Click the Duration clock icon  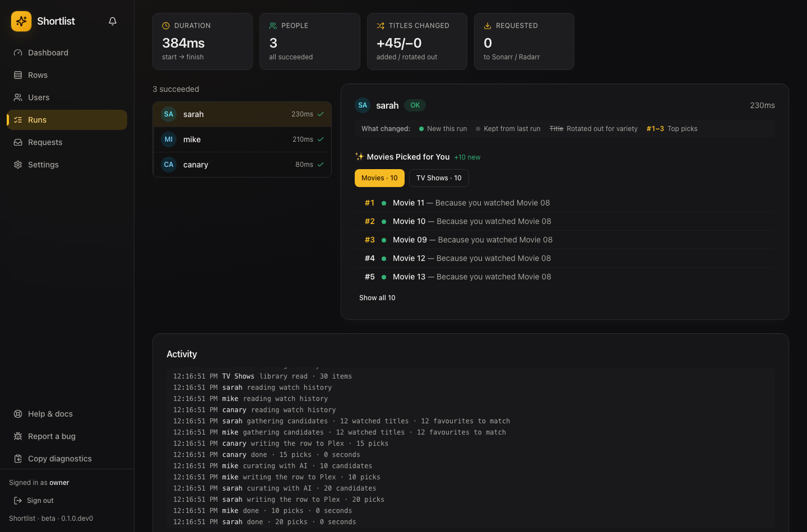click(x=166, y=26)
